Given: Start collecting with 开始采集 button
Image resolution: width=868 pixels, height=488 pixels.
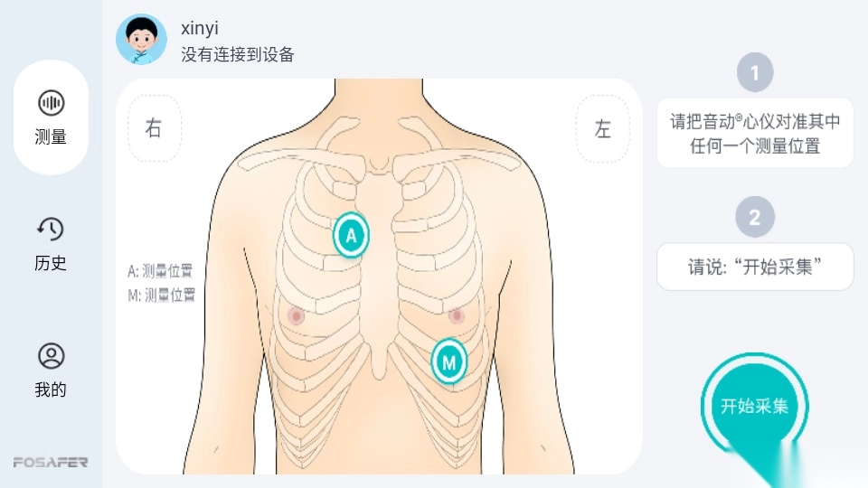Looking at the screenshot, I should (x=754, y=407).
